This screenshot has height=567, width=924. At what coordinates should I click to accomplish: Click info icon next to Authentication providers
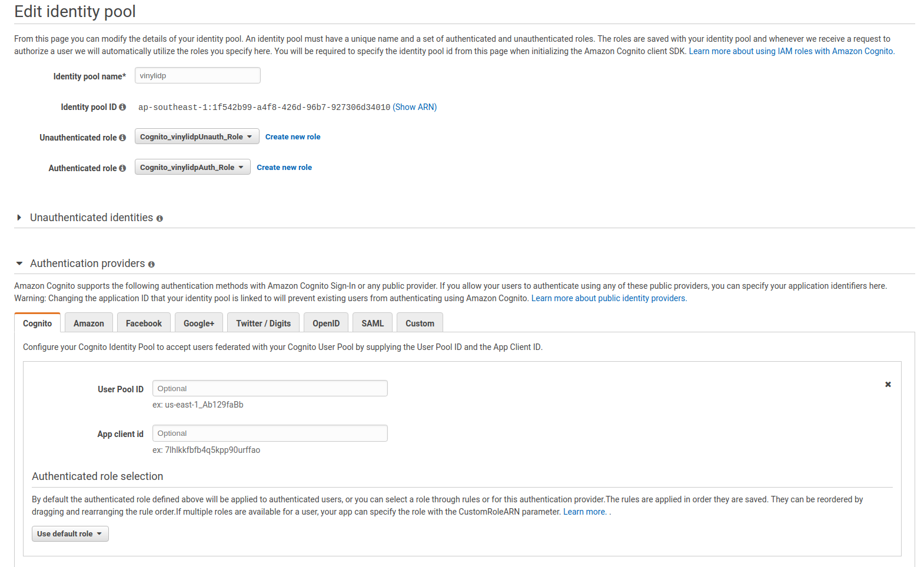tap(151, 265)
